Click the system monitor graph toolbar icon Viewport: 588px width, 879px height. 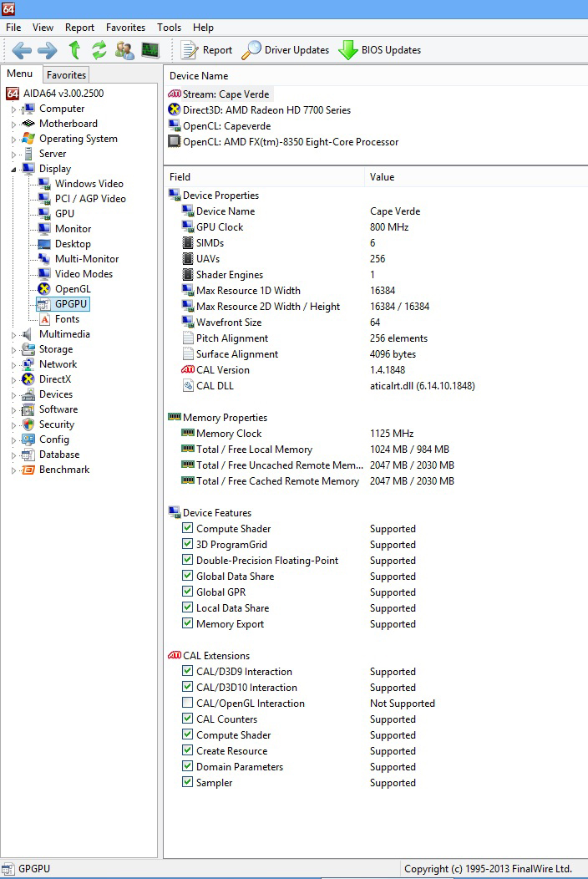click(x=150, y=50)
